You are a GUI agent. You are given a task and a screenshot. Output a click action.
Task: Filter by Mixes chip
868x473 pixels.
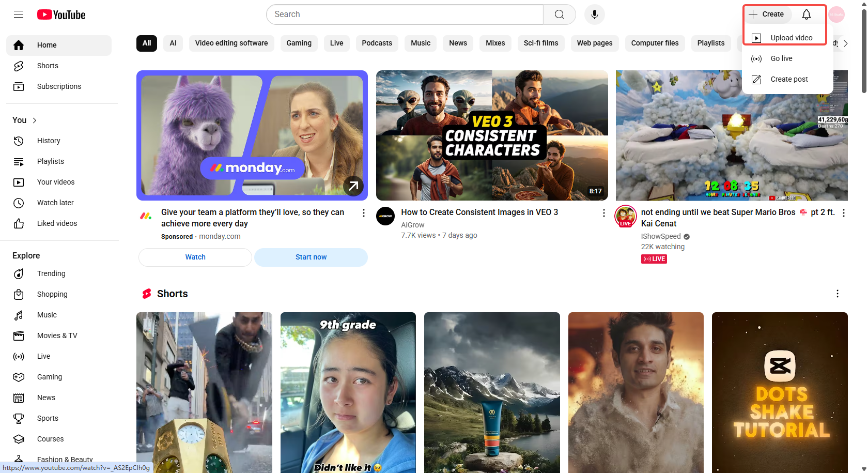[x=495, y=43]
